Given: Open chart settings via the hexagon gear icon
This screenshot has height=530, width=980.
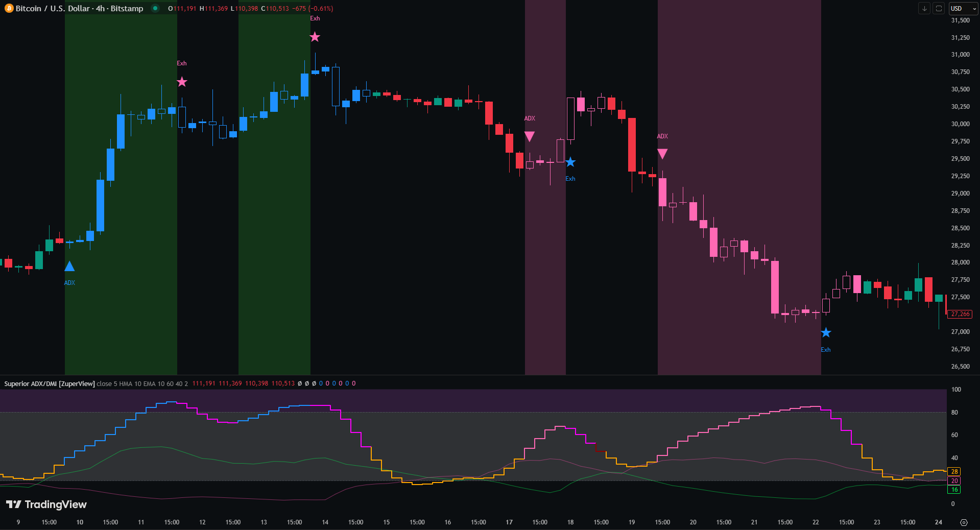Looking at the screenshot, I should (x=964, y=522).
